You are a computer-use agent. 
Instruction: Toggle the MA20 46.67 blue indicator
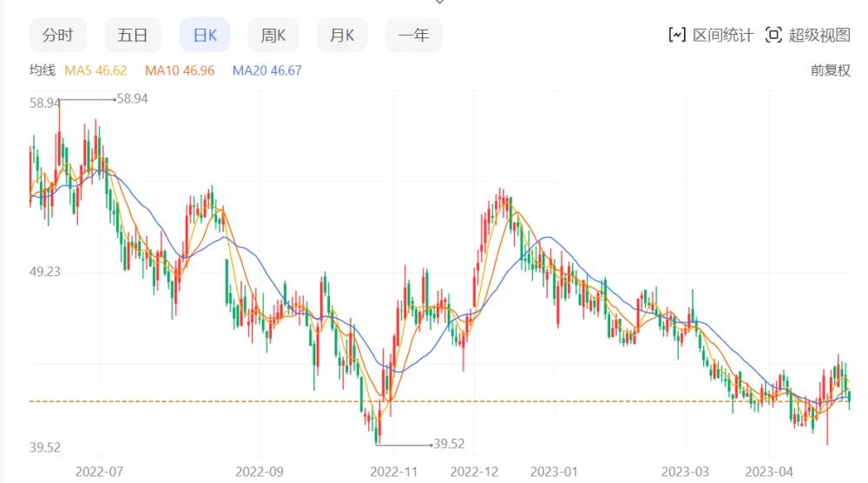pos(266,70)
